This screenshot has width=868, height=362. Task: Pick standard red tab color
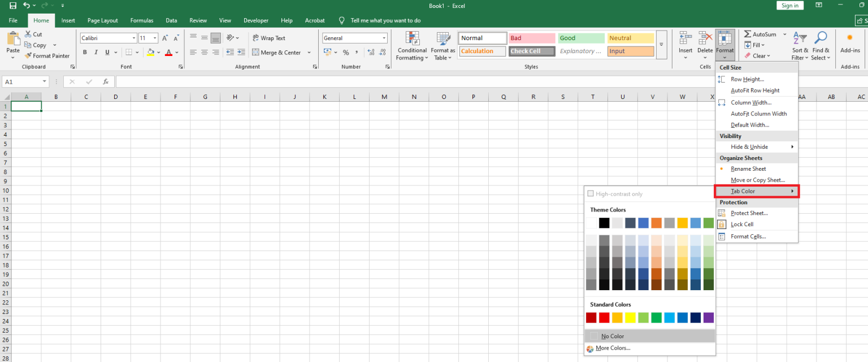(604, 318)
